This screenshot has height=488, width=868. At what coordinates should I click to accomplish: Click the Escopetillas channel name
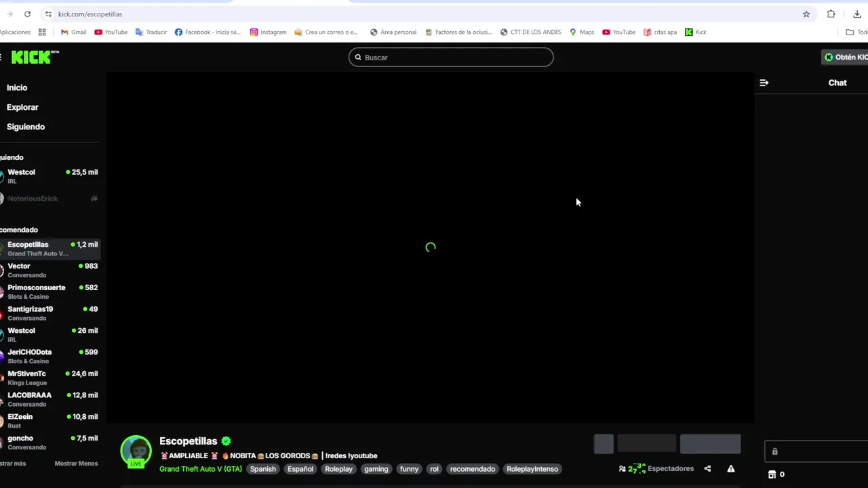188,441
